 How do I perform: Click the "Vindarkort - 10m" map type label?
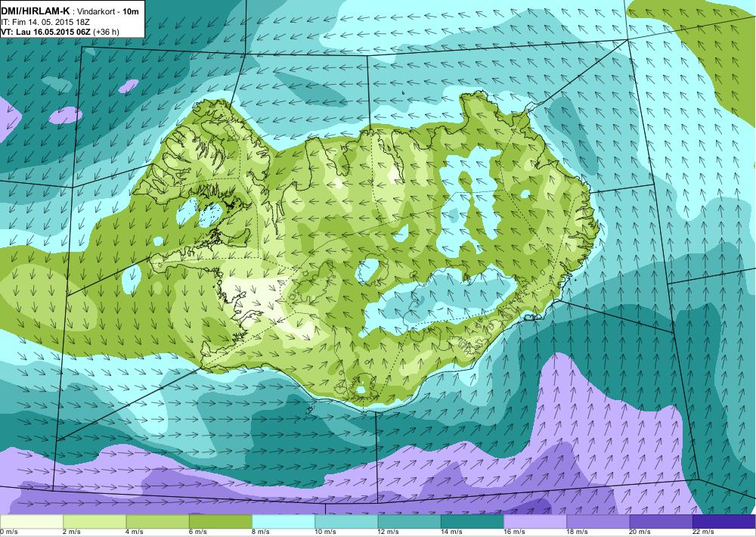click(107, 11)
